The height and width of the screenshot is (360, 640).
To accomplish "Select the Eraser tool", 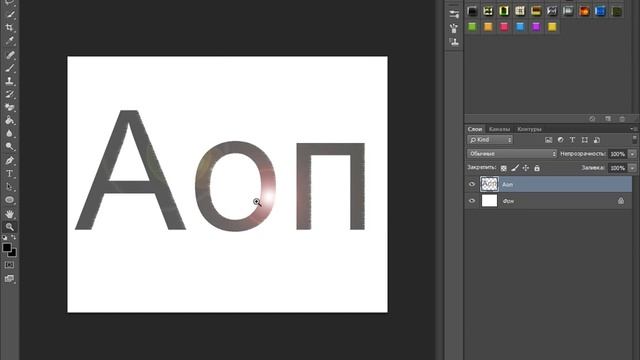I will (10, 108).
